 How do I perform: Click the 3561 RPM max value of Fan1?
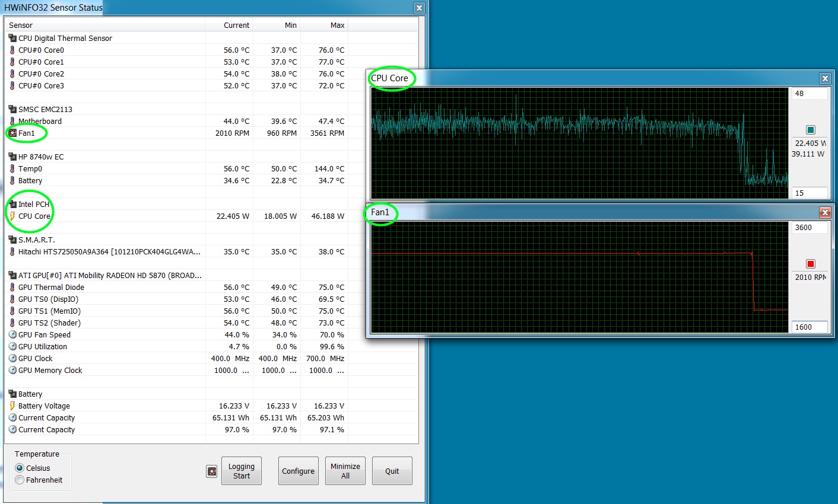(327, 133)
